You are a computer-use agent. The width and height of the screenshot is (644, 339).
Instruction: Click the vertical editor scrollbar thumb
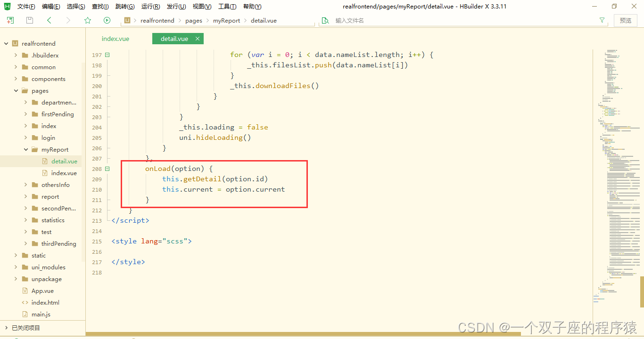coord(642,291)
